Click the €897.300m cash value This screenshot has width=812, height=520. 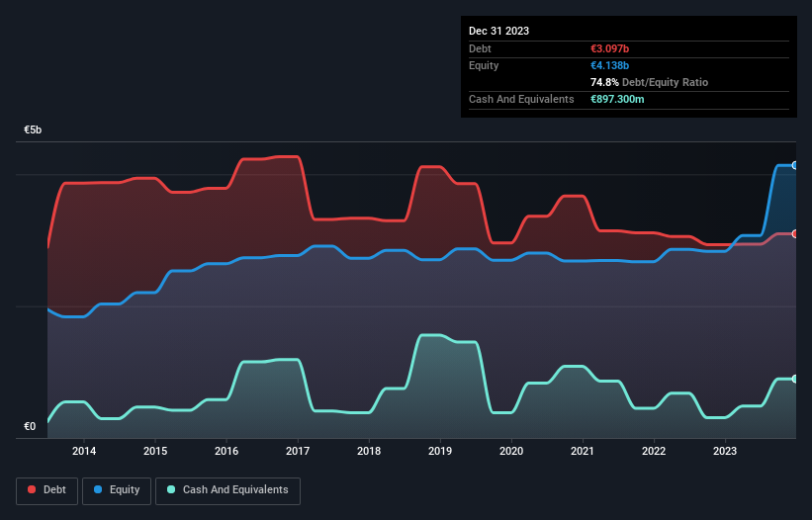617,99
